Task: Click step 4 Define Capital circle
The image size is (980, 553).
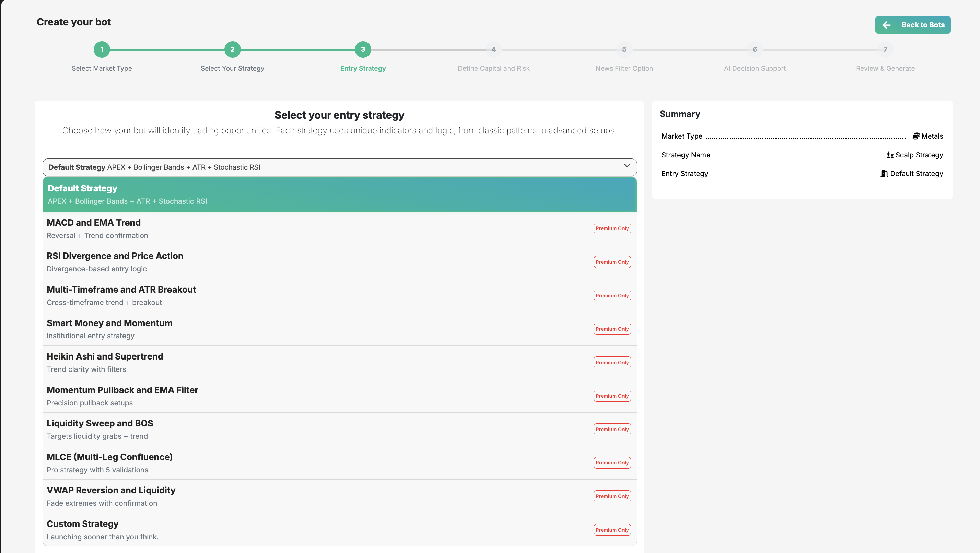Action: point(493,49)
